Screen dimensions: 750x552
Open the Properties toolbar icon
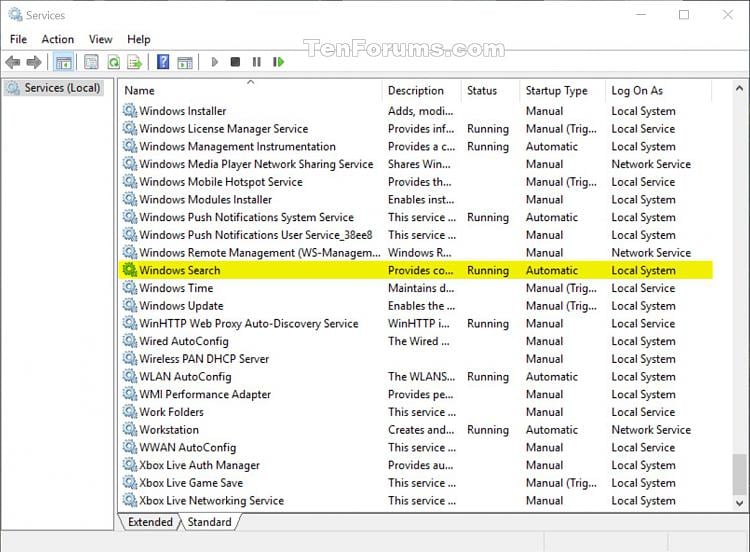91,62
